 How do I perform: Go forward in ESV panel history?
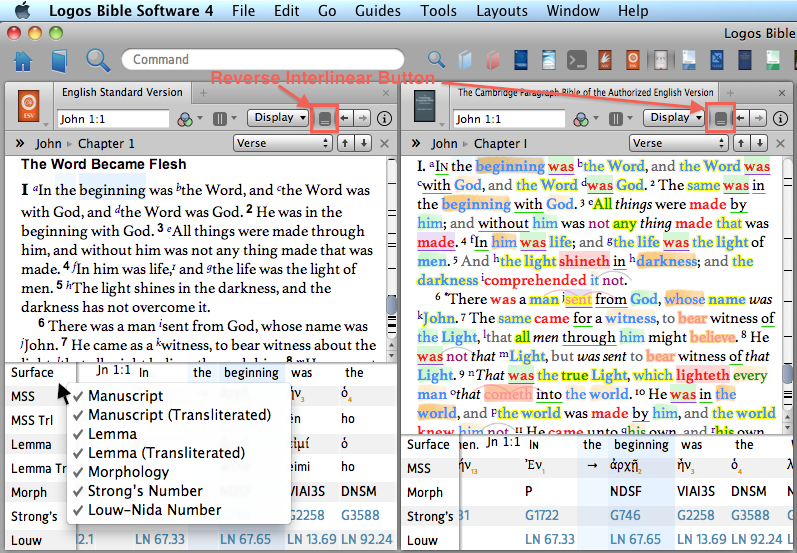(362, 118)
